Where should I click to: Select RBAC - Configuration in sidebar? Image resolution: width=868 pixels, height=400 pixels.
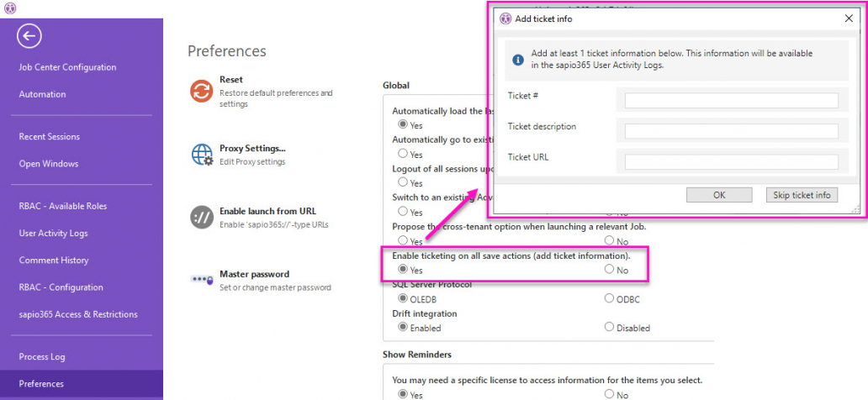(61, 287)
